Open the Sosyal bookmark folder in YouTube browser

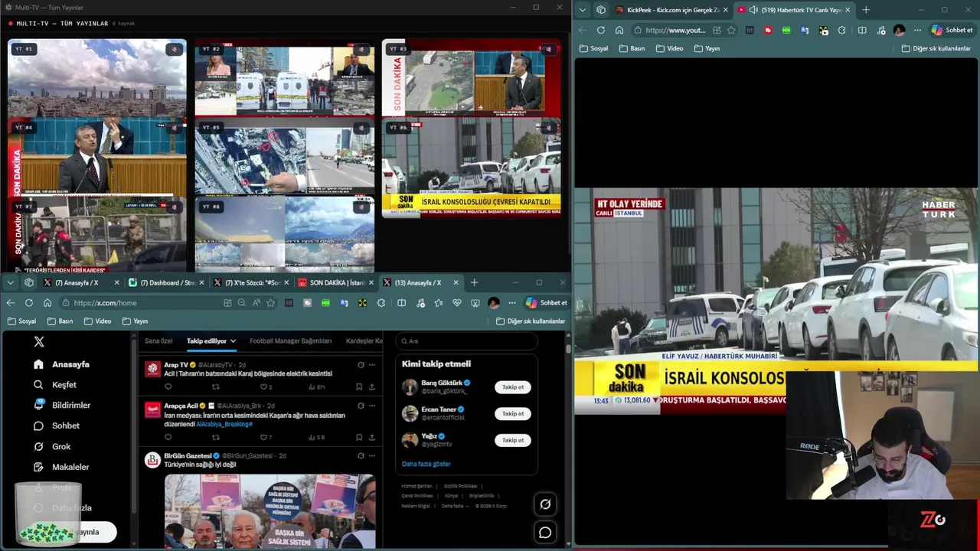[x=593, y=48]
